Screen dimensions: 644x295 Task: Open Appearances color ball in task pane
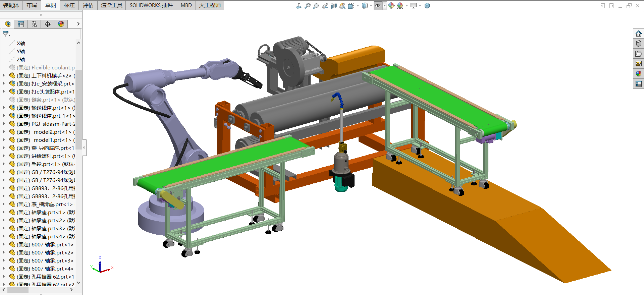pos(638,74)
